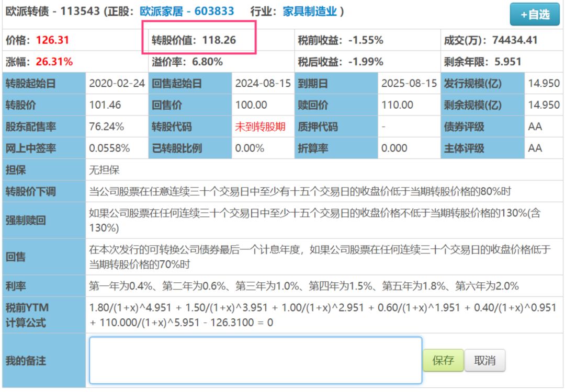
Task: Select the 剩余年限: 5.951 text
Action: click(x=482, y=62)
